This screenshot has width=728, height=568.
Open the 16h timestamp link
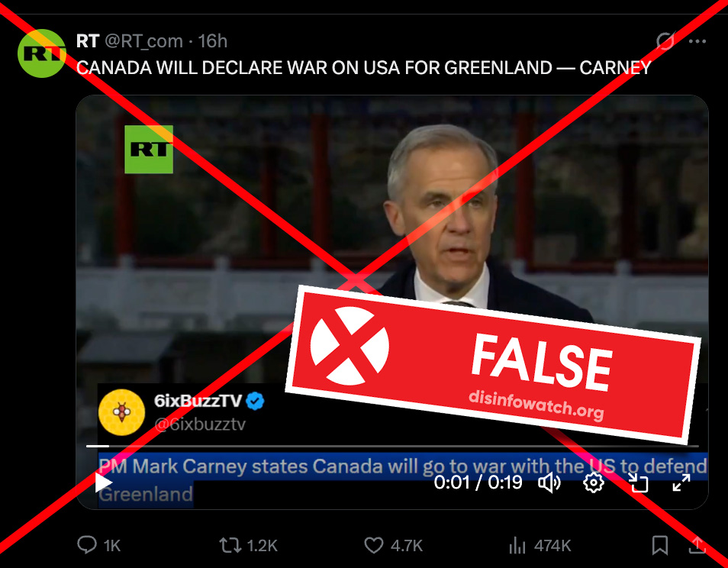coord(213,41)
